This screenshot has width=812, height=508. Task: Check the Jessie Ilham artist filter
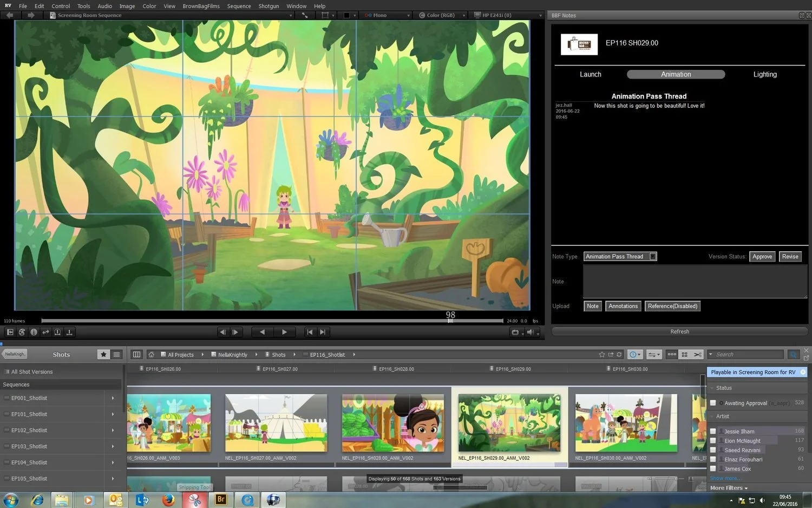[713, 431]
